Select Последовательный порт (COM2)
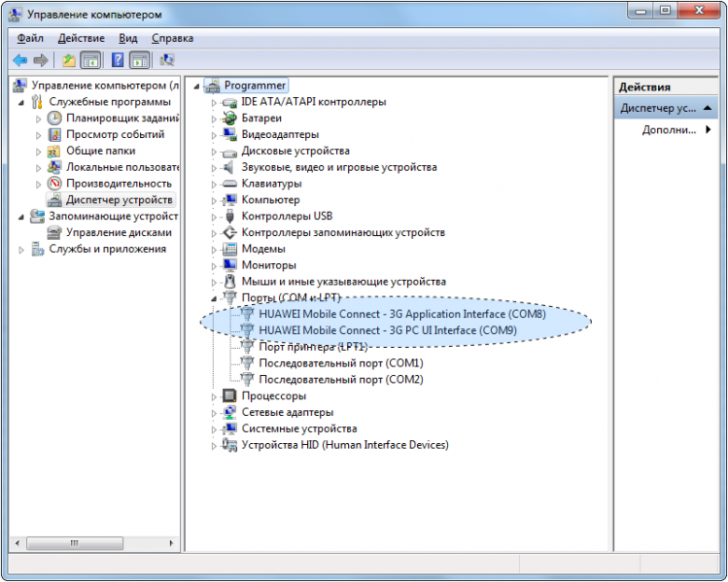Screen dimensions: 728x582 pos(341,379)
